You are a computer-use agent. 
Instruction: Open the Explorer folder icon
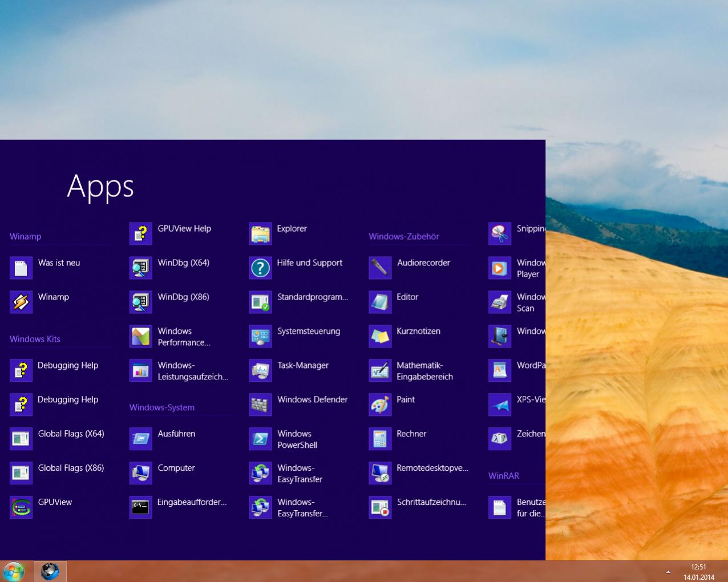261,233
